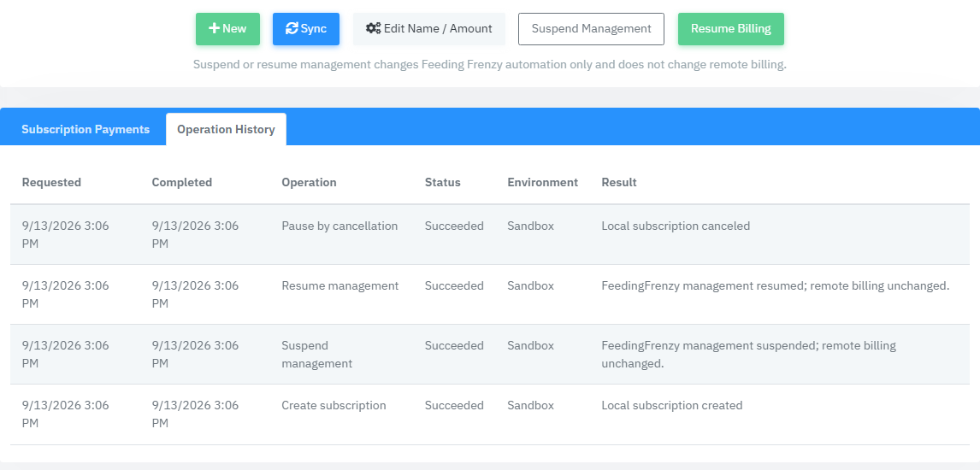Screen dimensions: 980x470
Task: Click Requested date in Resume management row
Action: 65,295
